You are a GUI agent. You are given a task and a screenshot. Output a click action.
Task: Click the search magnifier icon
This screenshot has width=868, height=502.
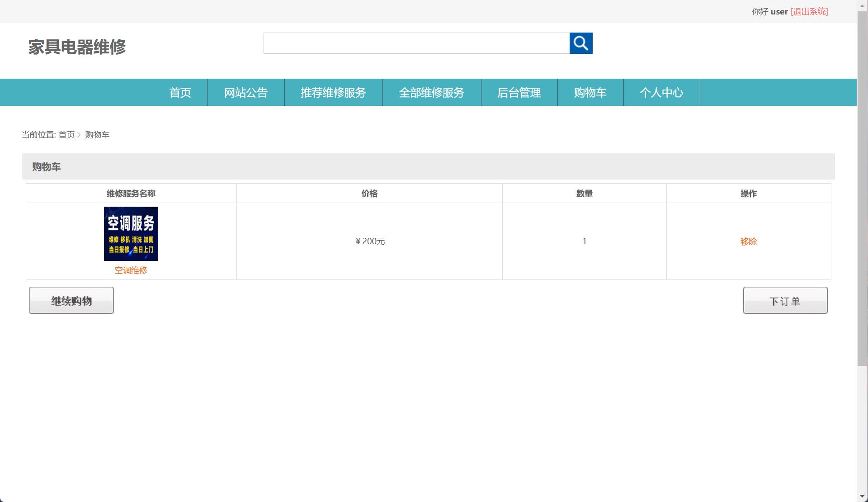(581, 43)
